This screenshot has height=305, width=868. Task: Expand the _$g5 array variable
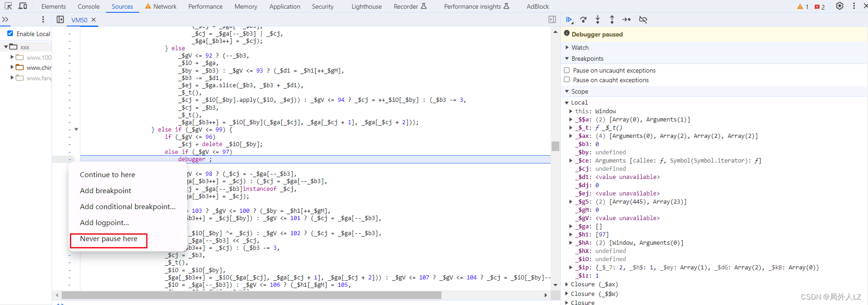point(571,201)
